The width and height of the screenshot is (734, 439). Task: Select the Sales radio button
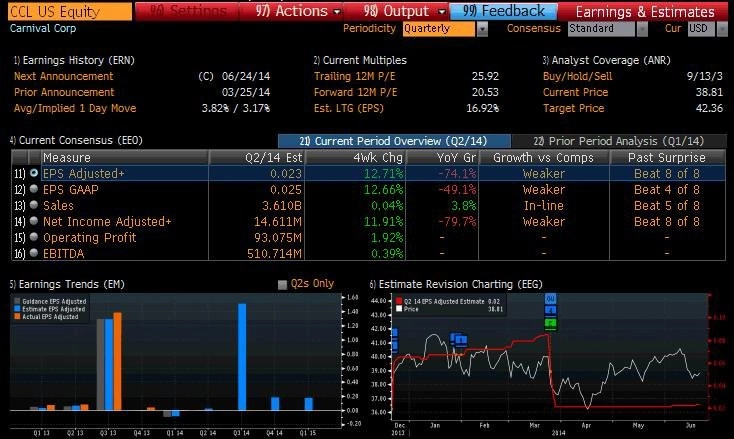coord(34,205)
